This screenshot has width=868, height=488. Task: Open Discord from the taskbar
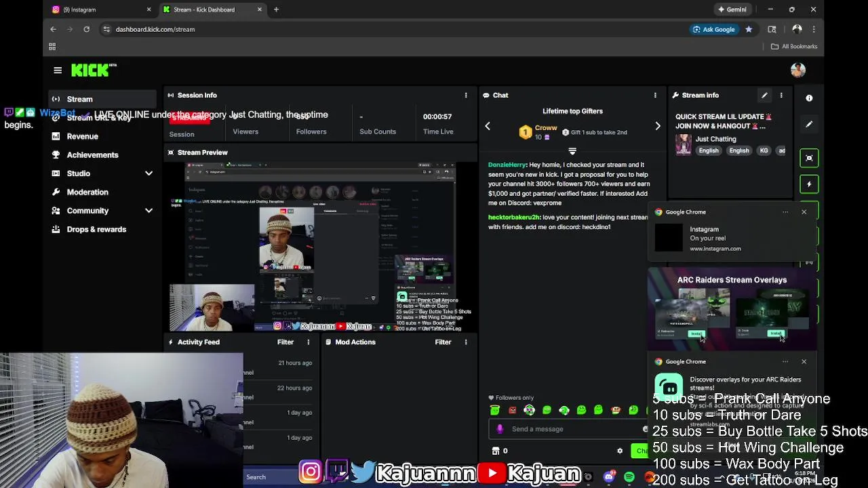(x=609, y=477)
